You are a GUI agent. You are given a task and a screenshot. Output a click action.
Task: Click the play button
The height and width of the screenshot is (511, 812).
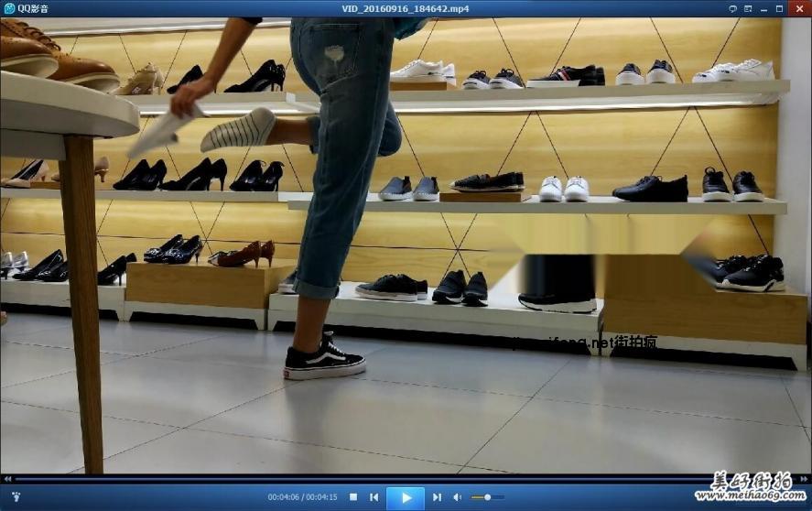click(x=406, y=497)
